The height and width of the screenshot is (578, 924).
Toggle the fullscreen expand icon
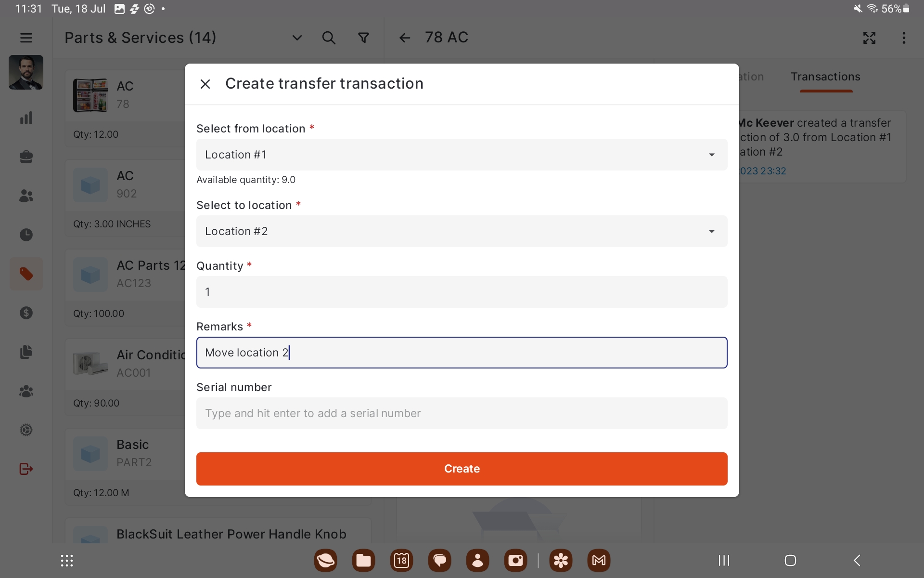[x=869, y=38]
